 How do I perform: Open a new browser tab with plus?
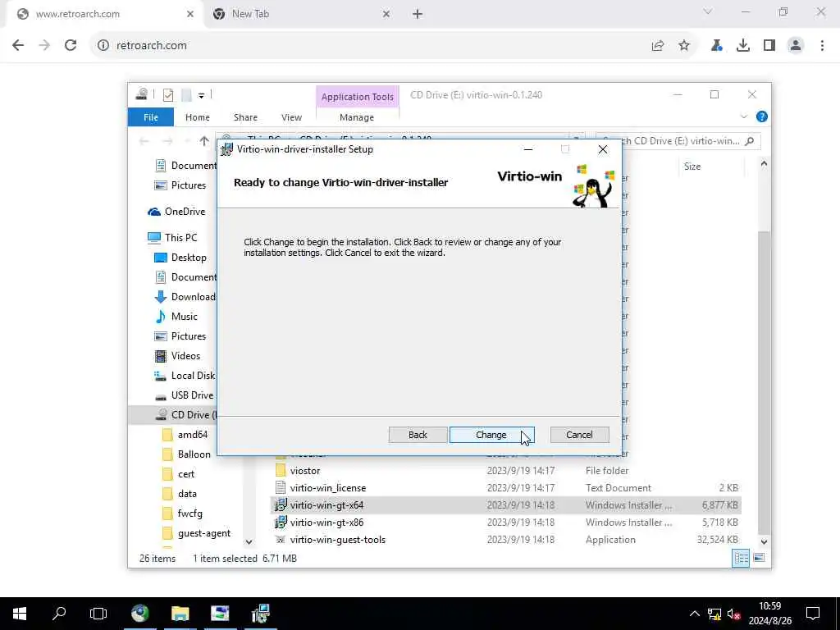(x=418, y=14)
